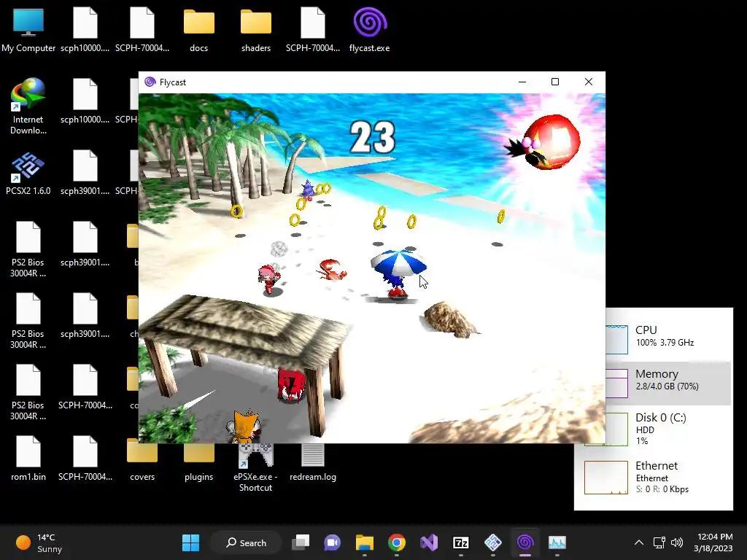
Task: Minimize the Flycast window
Action: (522, 82)
